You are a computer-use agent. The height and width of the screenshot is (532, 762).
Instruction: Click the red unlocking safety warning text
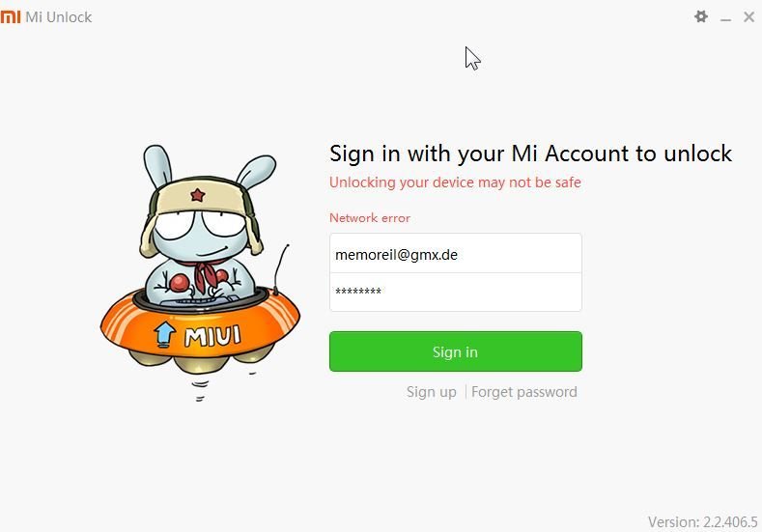(x=455, y=182)
